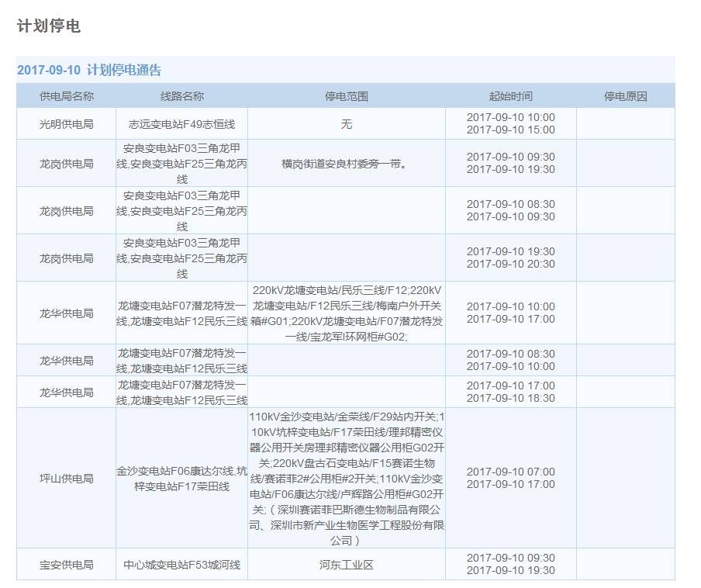Click the scope text starting 220kV龙塘变电站/民乐三线
The height and width of the screenshot is (588, 701).
point(346,313)
